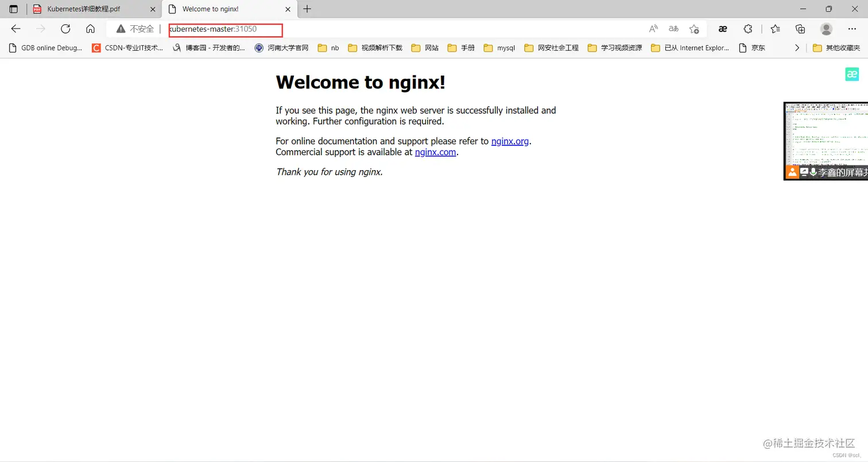Open the shared screen preview thumbnail
This screenshot has height=462, width=868.
coord(826,141)
